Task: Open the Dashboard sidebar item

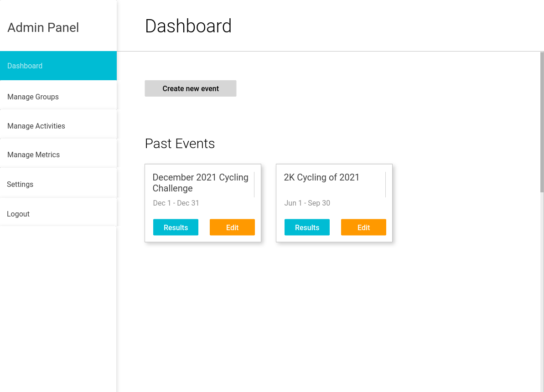Action: click(58, 66)
